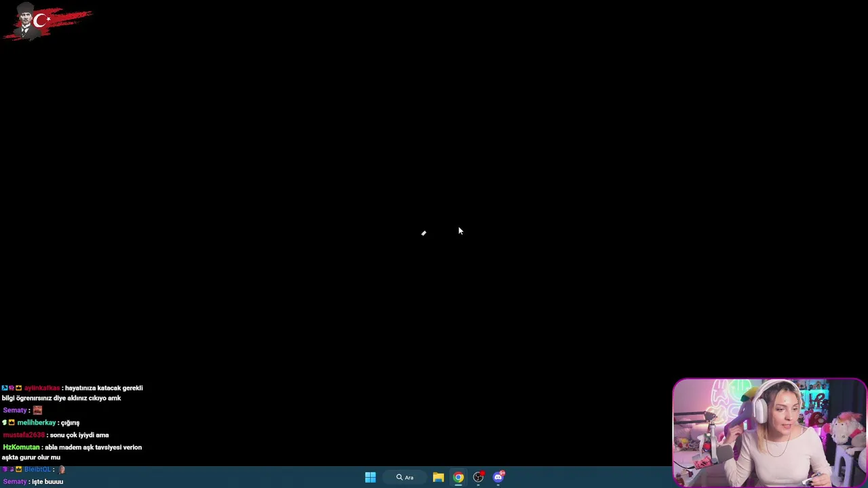Click the streamer webcam overlay
This screenshot has width=868, height=488.
(769, 432)
